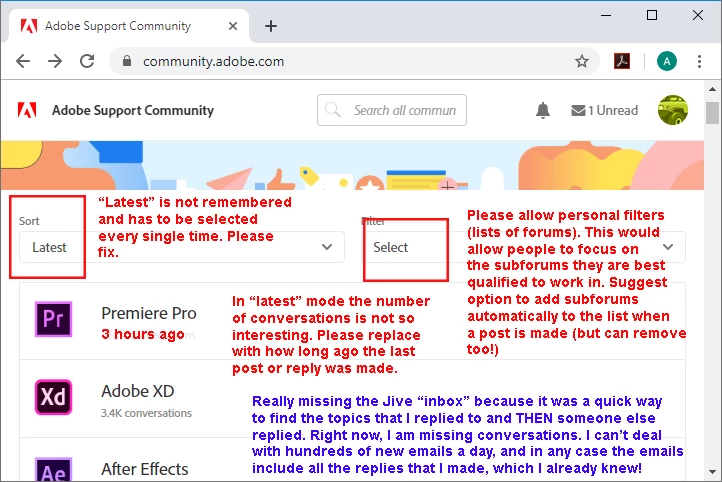
Task: Close the Adobe Support Community tab
Action: [x=233, y=26]
